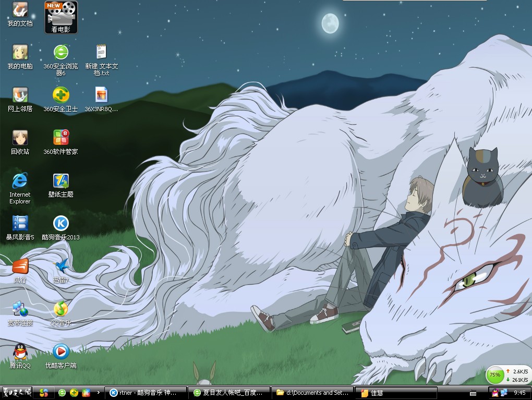
Task: Open the 风行 desktop icon
Action: [20, 271]
